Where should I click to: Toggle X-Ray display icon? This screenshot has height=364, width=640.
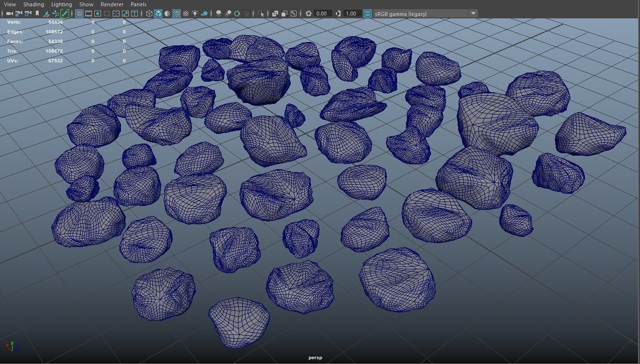pos(275,14)
